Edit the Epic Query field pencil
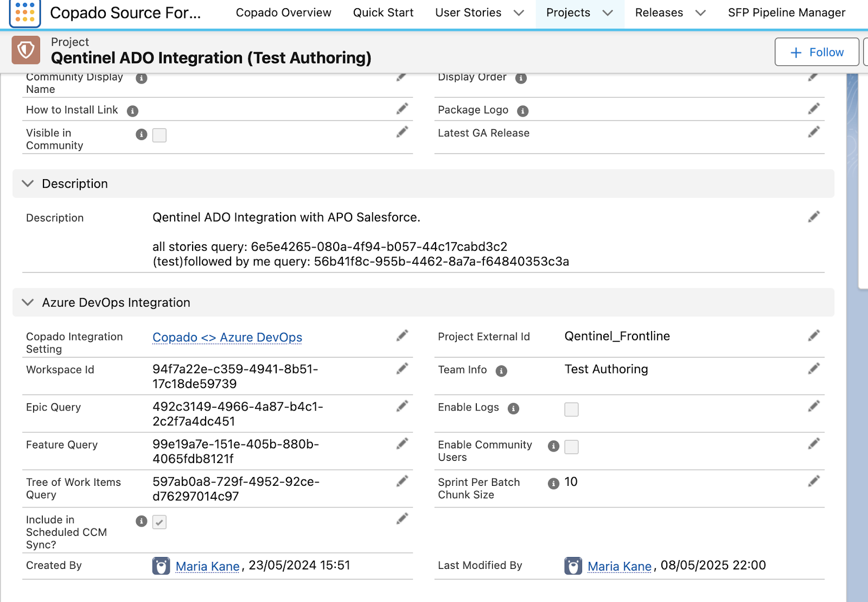 click(401, 407)
